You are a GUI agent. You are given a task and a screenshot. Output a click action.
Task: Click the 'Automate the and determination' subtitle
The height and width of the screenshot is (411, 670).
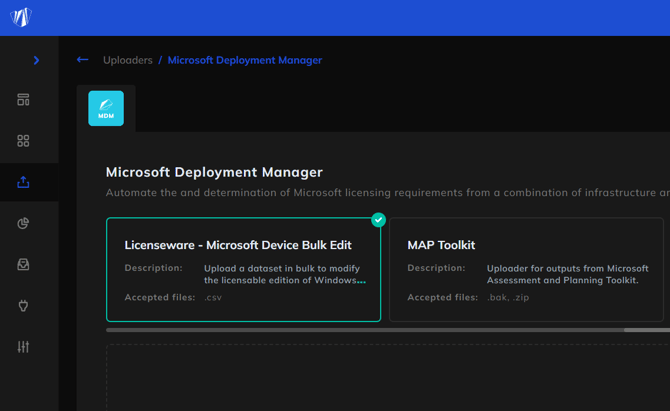pyautogui.click(x=388, y=193)
